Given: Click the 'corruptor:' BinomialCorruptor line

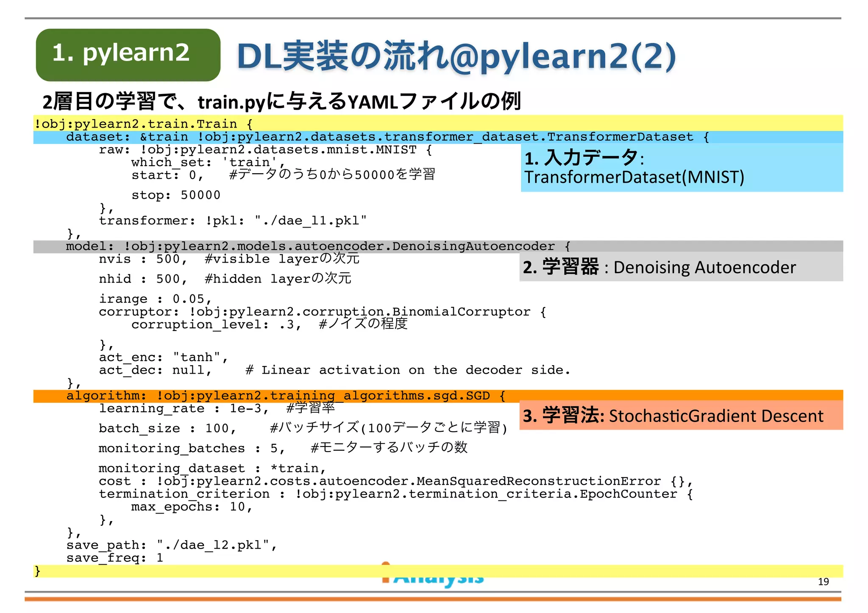Looking at the screenshot, I should coord(323,312).
